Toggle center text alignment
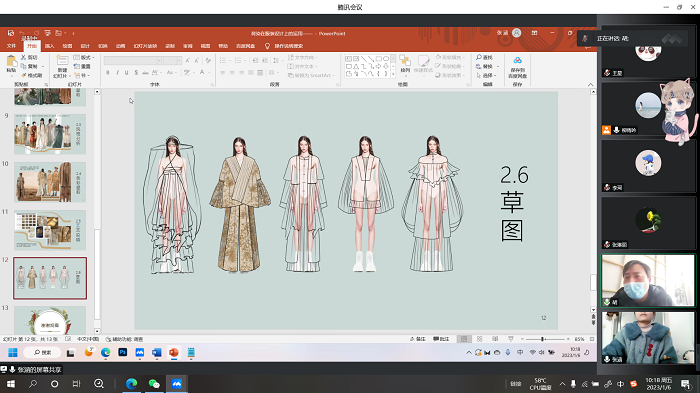This screenshot has width=700, height=393. click(x=232, y=72)
